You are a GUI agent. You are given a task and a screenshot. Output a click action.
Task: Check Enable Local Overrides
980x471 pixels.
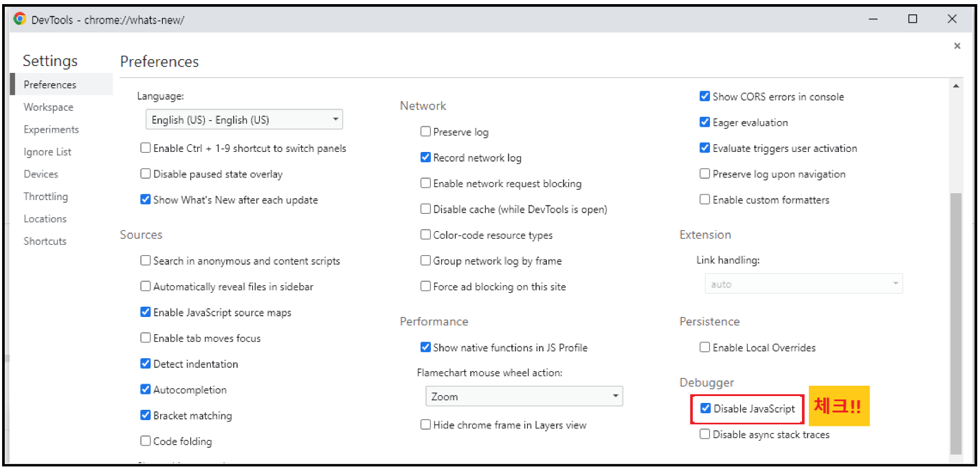click(x=704, y=347)
